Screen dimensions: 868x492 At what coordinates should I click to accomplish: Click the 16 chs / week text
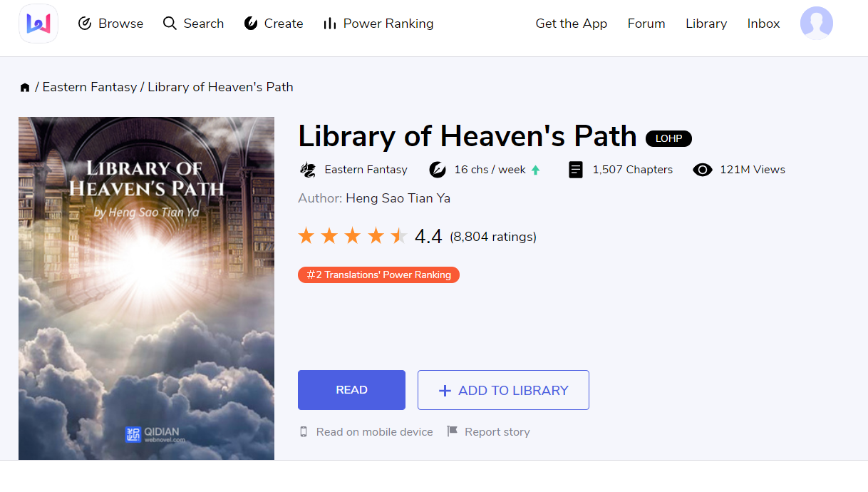(490, 170)
